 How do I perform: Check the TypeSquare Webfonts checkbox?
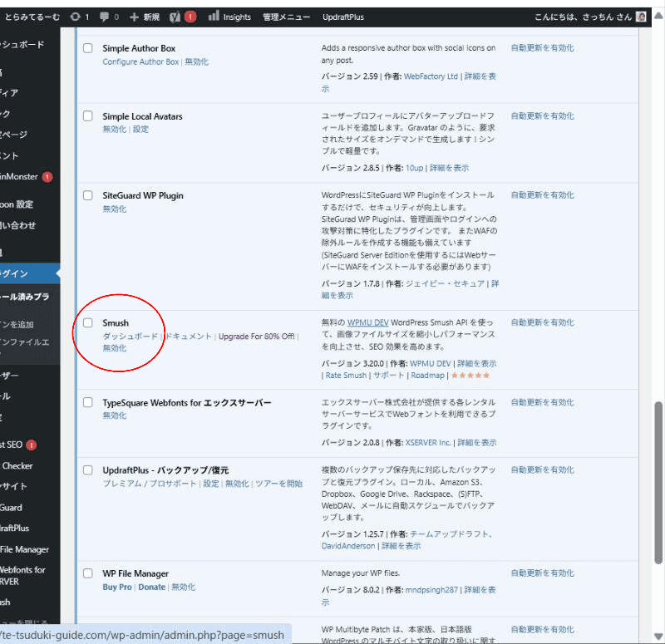[88, 402]
